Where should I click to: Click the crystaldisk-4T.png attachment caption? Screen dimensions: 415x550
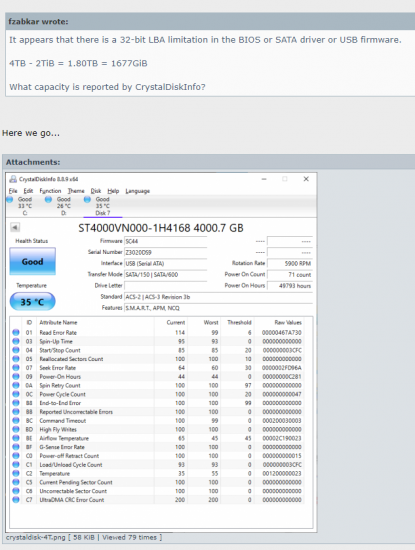point(84,537)
